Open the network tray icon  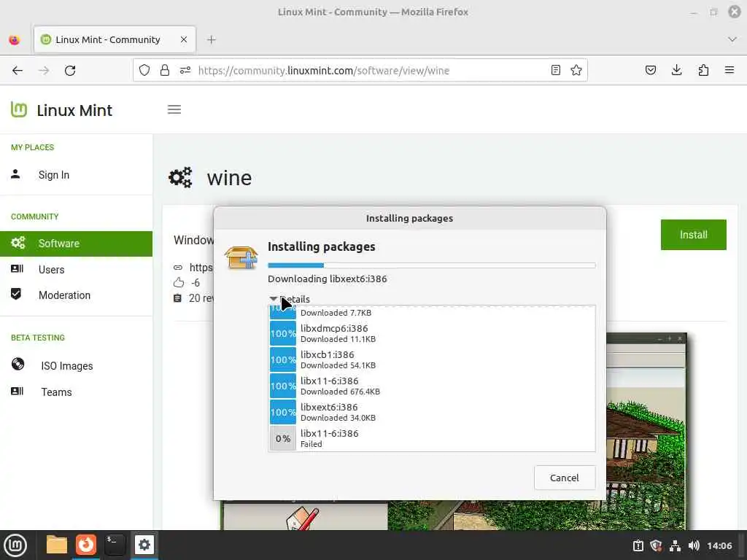[675, 545]
